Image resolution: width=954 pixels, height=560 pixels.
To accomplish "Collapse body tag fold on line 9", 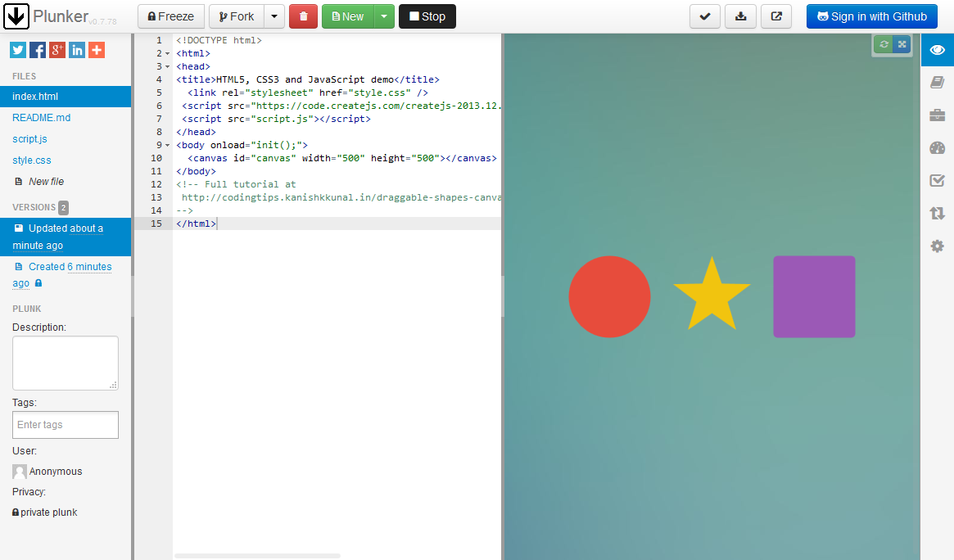I will 167,145.
